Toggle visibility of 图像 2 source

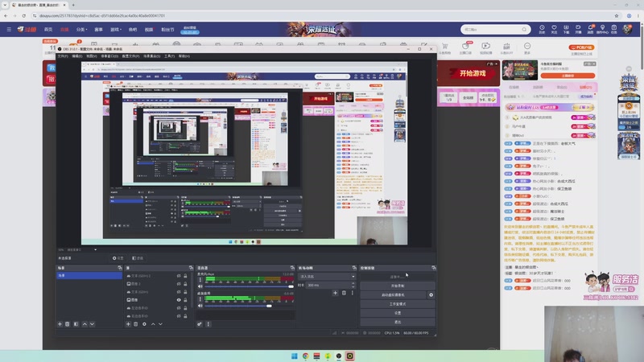[179, 284]
